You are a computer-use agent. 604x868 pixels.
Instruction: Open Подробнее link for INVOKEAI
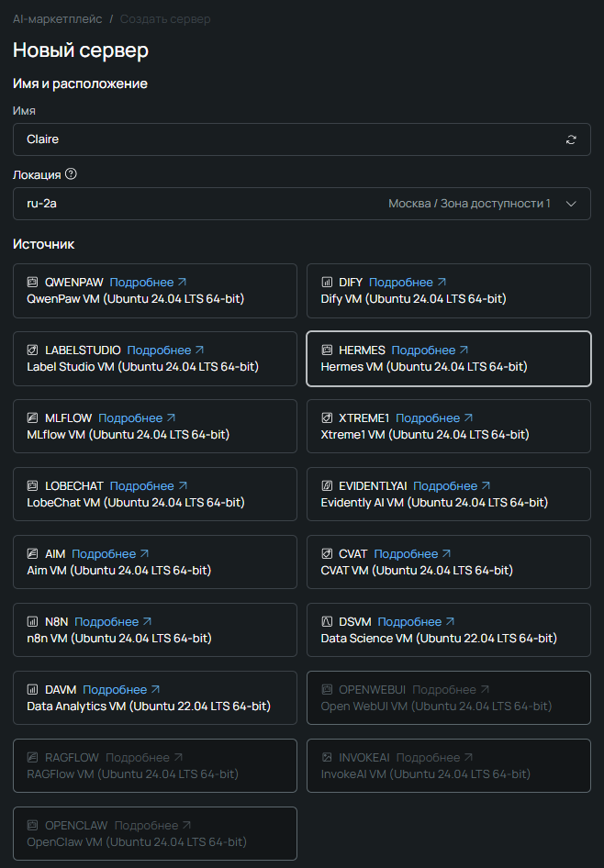point(434,757)
